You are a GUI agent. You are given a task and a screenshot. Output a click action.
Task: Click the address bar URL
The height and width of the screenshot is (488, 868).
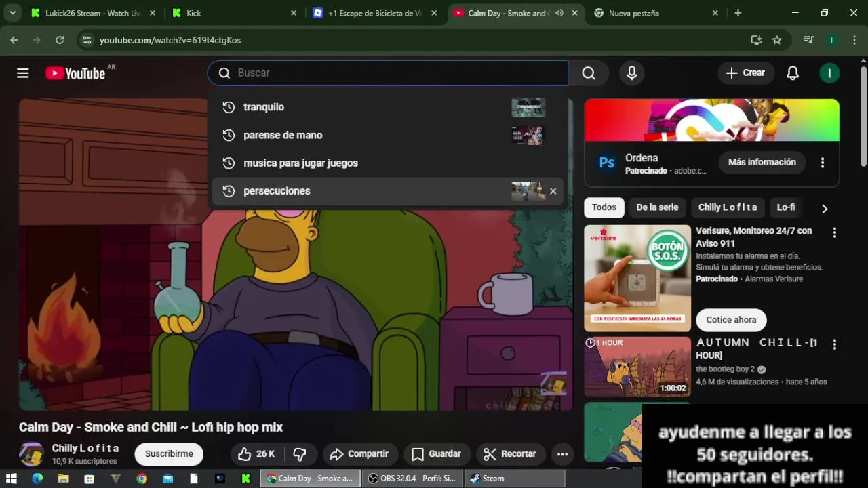[x=170, y=40]
